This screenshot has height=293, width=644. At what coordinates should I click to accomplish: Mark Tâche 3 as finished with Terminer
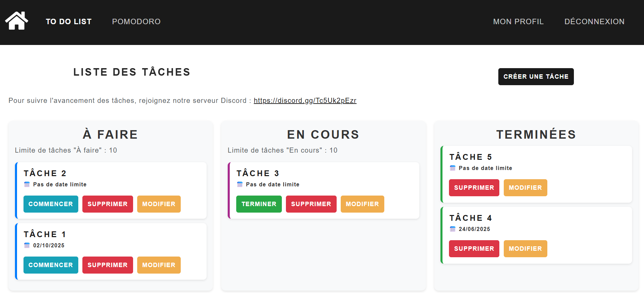tap(259, 204)
